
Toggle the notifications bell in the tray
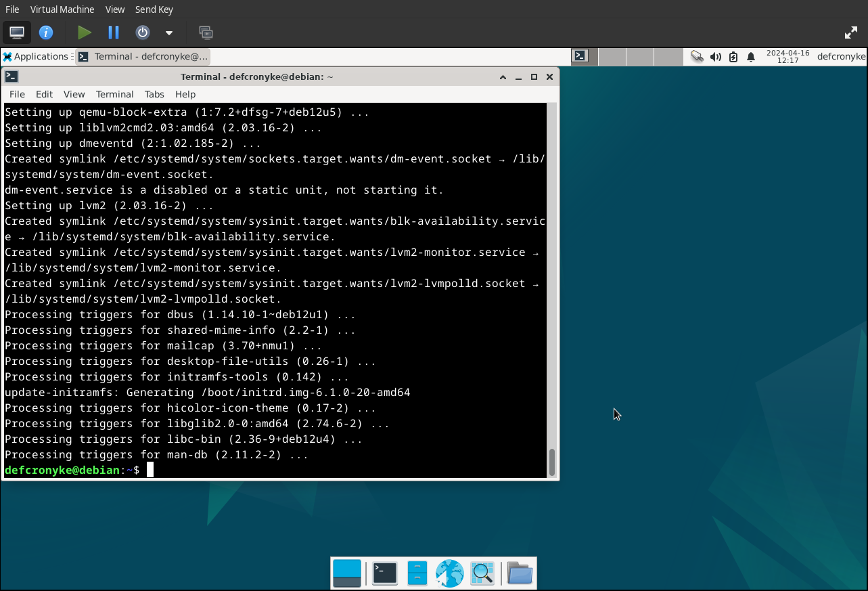tap(750, 57)
